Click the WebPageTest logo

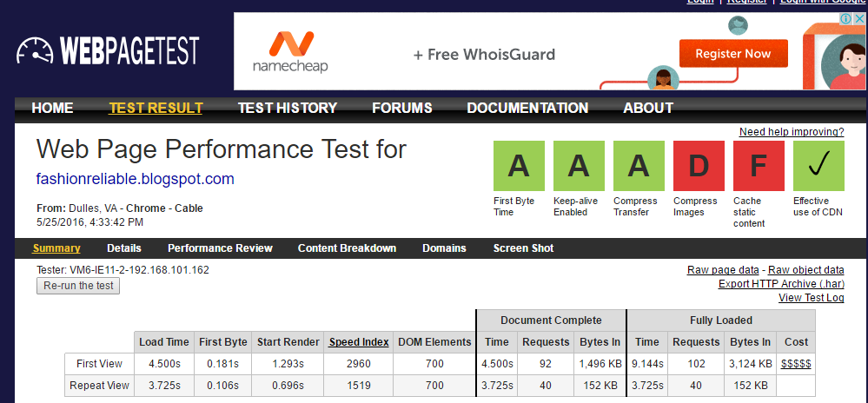point(108,51)
